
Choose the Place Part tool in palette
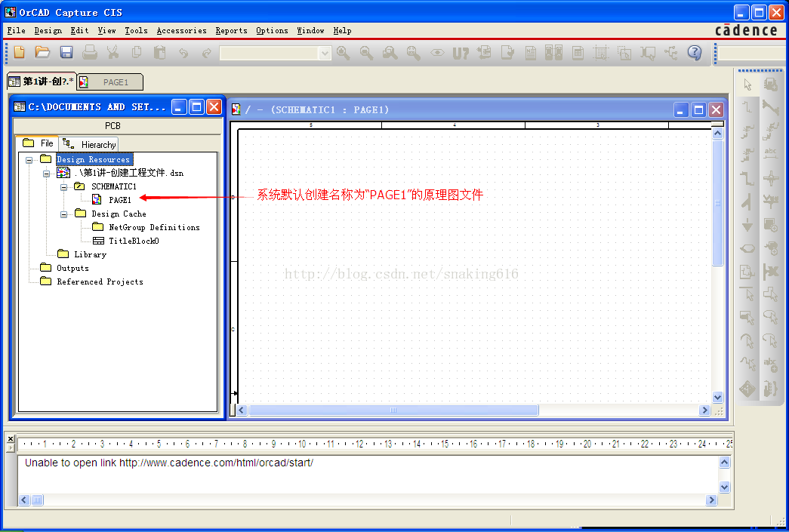point(770,85)
